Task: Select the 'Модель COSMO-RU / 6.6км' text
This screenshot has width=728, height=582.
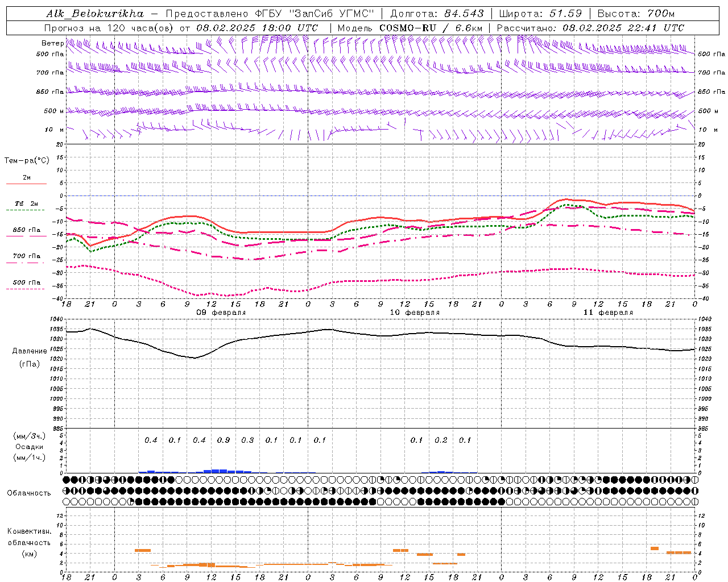Action: click(x=410, y=28)
